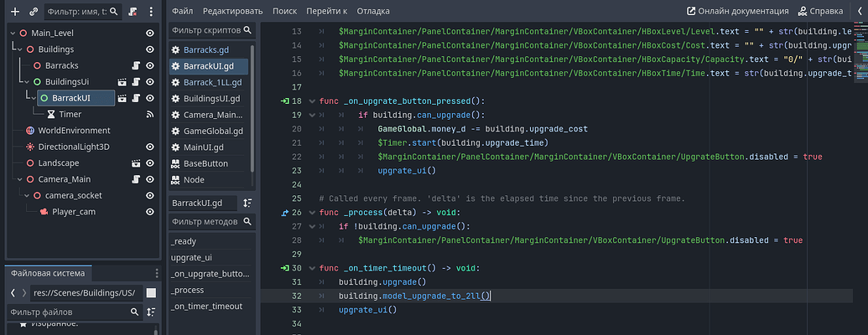
Task: Click the instance child scene link icon
Action: point(34,11)
